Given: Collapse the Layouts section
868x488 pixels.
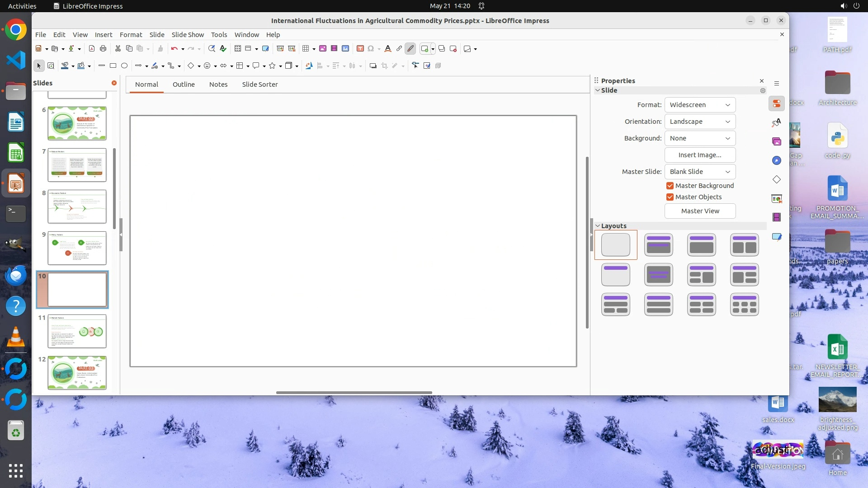Looking at the screenshot, I should pyautogui.click(x=598, y=226).
